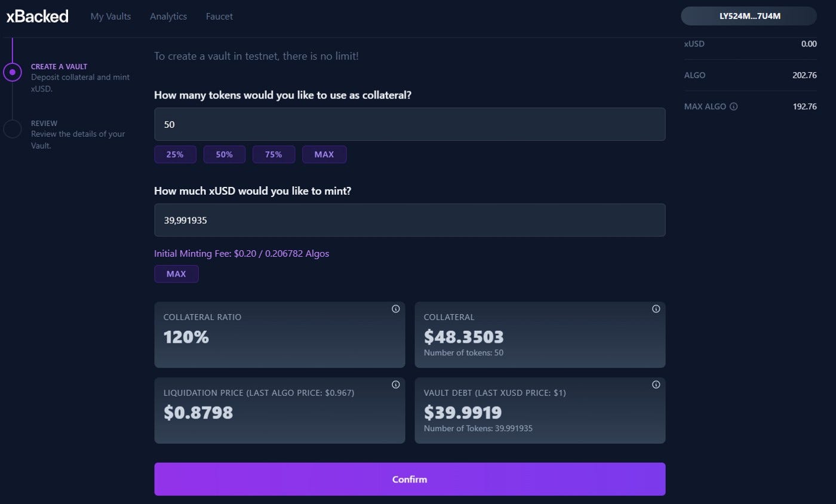Click the Vault Debt info icon
Screen dimensions: 836x504
click(x=656, y=385)
